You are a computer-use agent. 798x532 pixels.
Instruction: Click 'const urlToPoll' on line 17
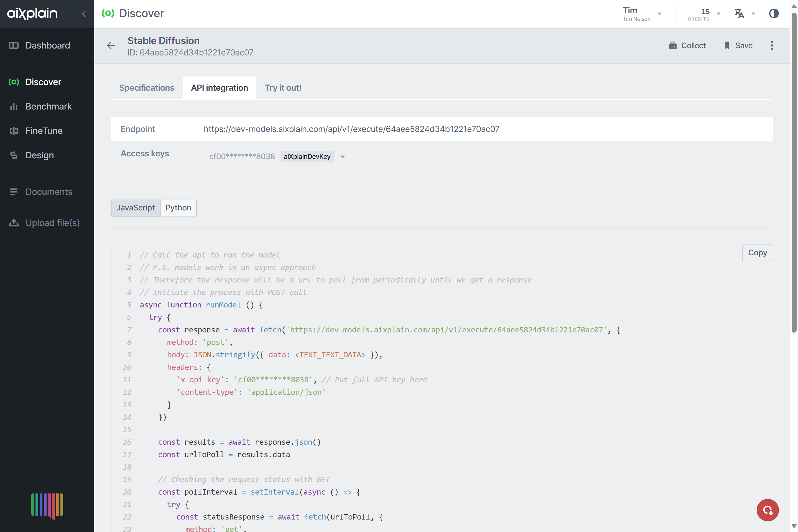(x=191, y=454)
